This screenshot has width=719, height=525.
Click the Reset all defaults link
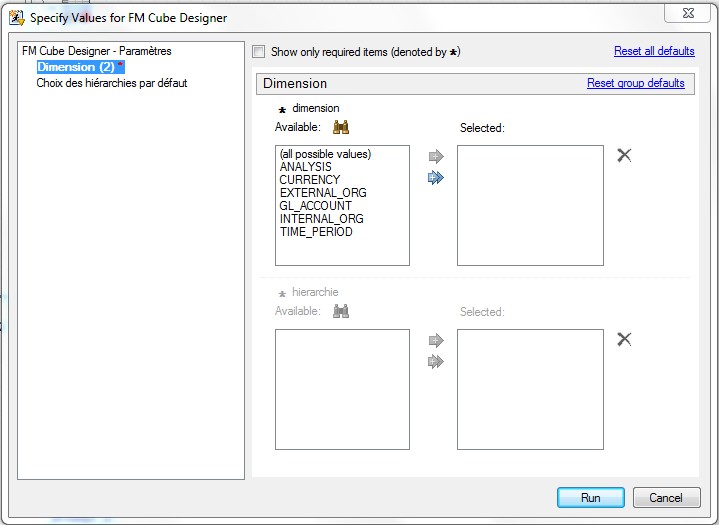(653, 51)
